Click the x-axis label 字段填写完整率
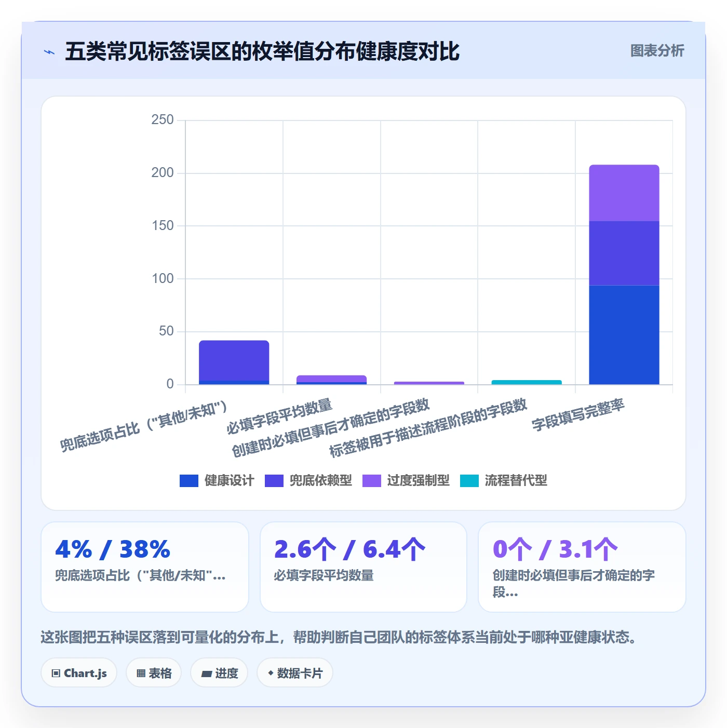This screenshot has height=728, width=727. [x=578, y=415]
